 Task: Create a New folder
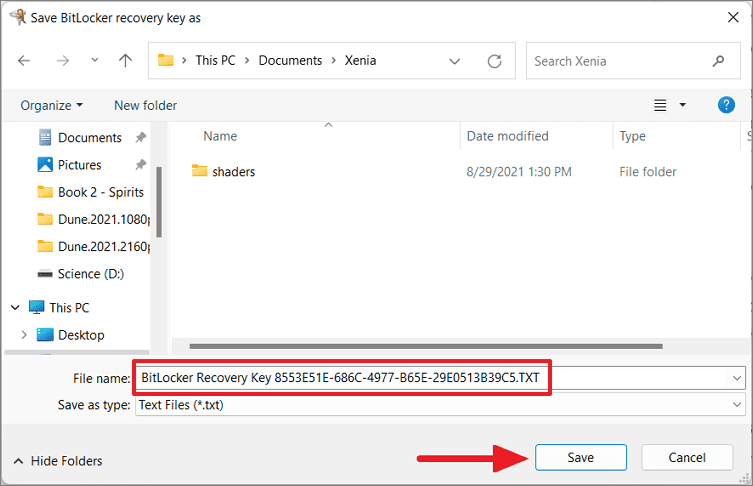tap(146, 105)
